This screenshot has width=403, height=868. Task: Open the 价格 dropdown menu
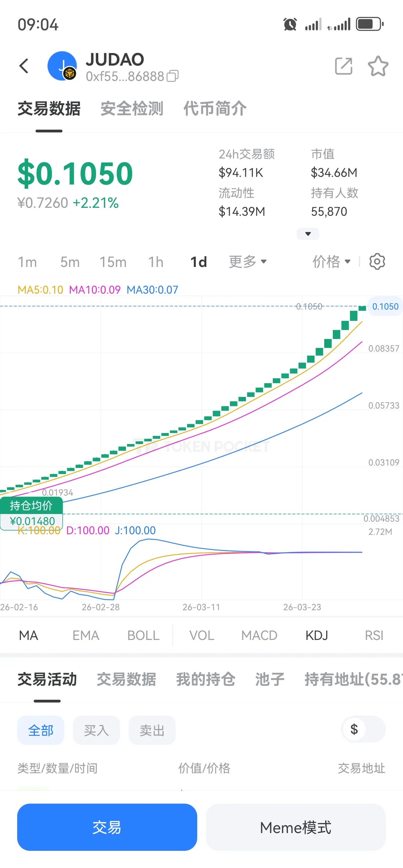(x=332, y=261)
